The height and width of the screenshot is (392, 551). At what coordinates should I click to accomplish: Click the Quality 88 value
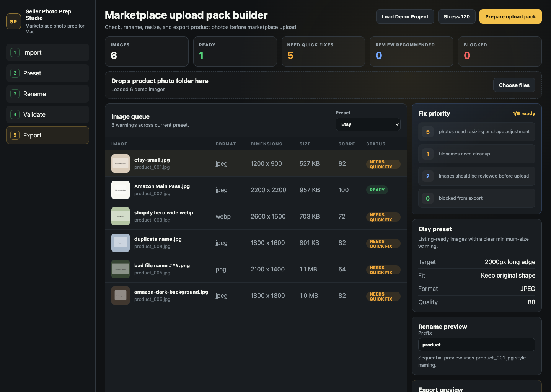tap(531, 302)
